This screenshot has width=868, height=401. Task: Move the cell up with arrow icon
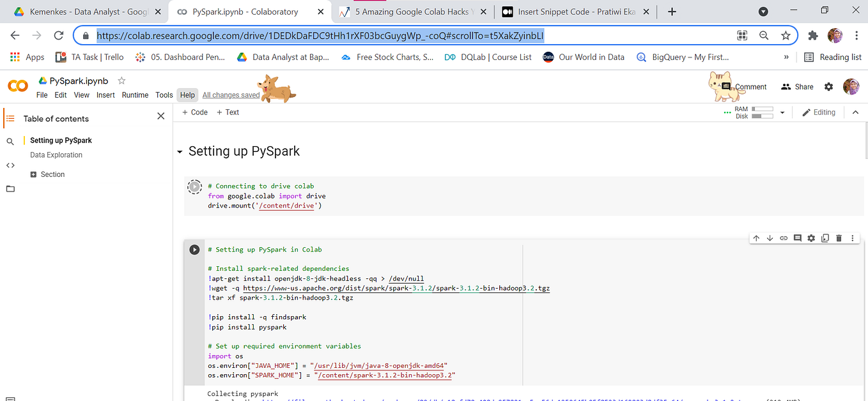click(756, 238)
